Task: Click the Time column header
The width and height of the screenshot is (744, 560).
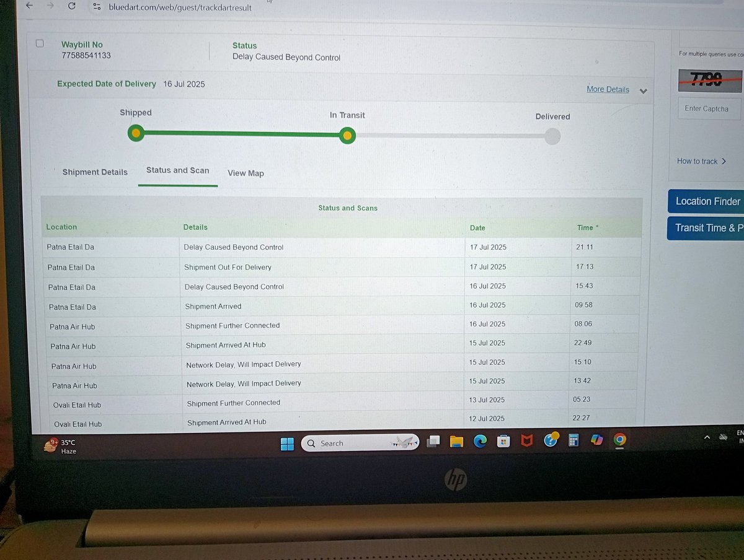Action: point(588,228)
